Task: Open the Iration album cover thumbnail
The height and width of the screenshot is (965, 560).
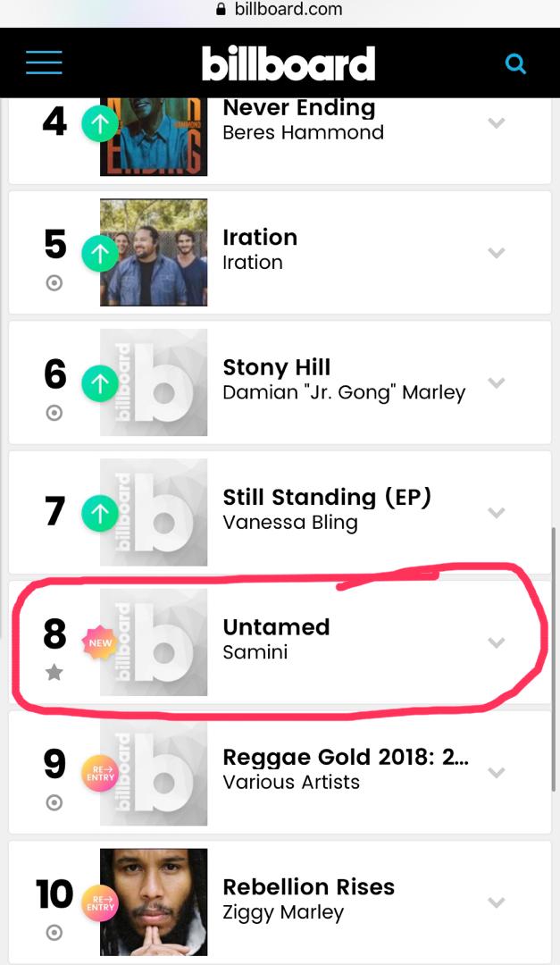Action: pos(154,252)
